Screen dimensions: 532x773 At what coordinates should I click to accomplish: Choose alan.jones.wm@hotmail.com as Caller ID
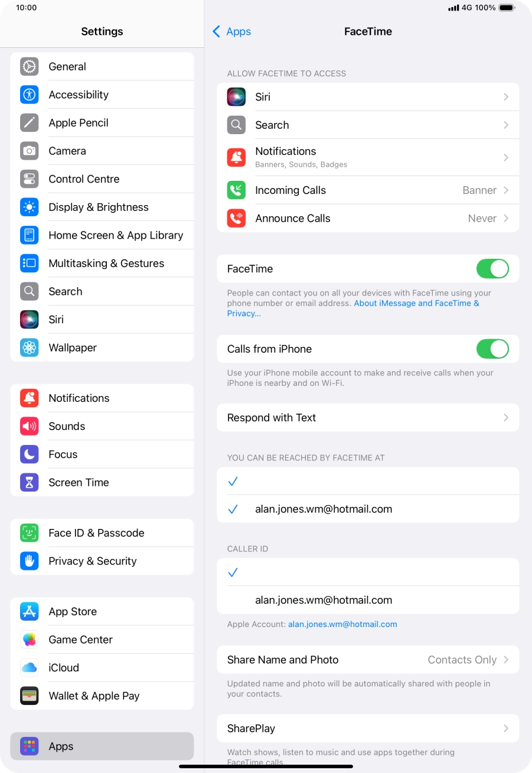coord(368,600)
